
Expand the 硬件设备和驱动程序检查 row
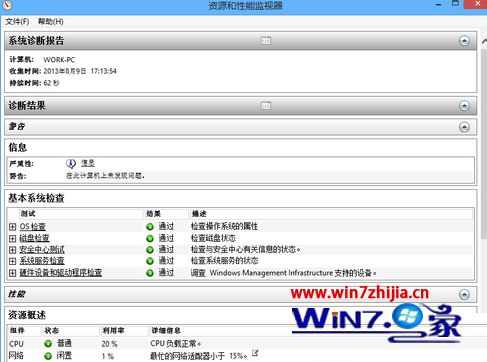click(12, 273)
